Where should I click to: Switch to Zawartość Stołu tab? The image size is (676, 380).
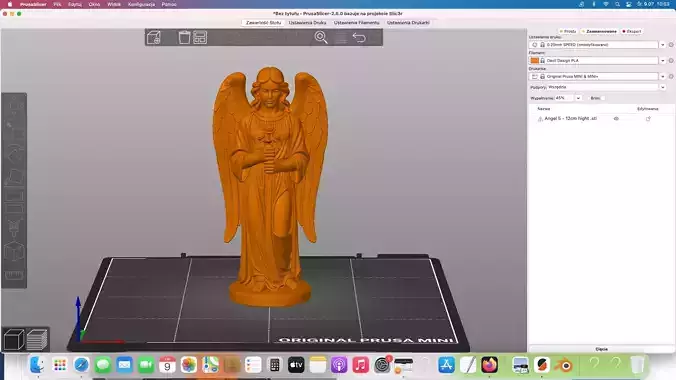[263, 22]
